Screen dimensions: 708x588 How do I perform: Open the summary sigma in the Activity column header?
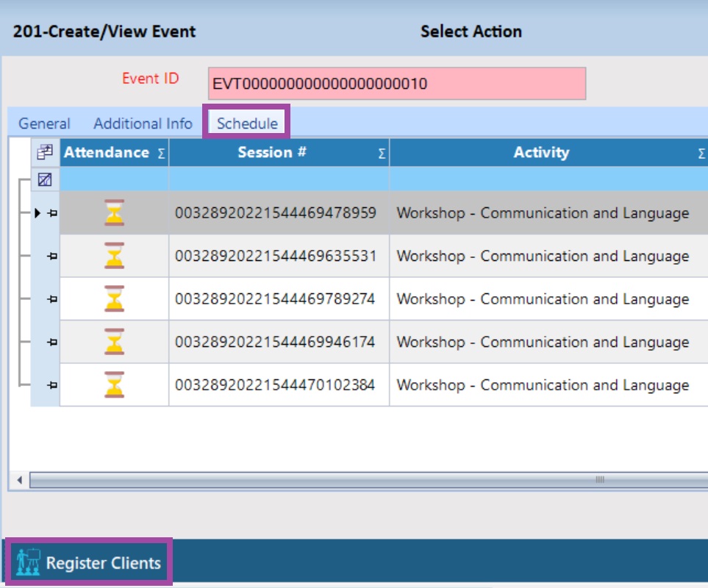click(701, 154)
